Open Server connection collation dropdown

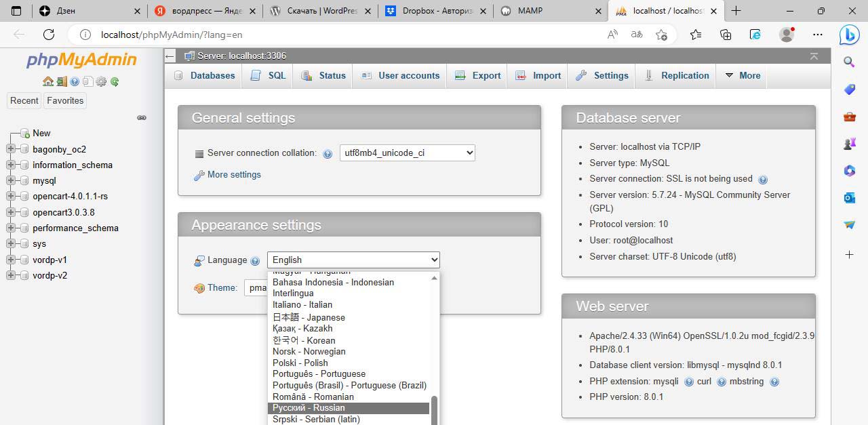click(407, 153)
